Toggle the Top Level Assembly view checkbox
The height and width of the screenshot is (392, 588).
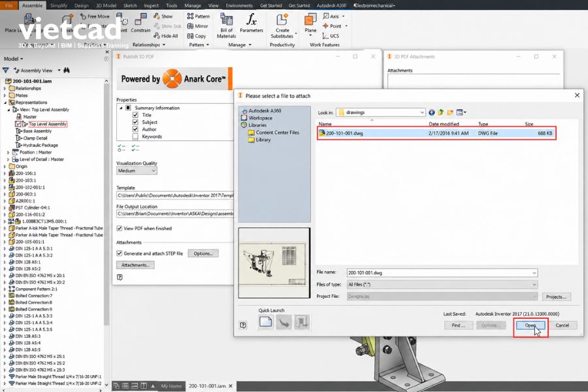tap(18, 123)
